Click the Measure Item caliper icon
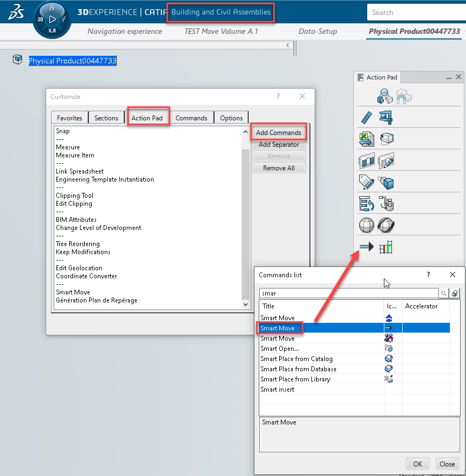This screenshot has height=476, width=466. point(386,118)
